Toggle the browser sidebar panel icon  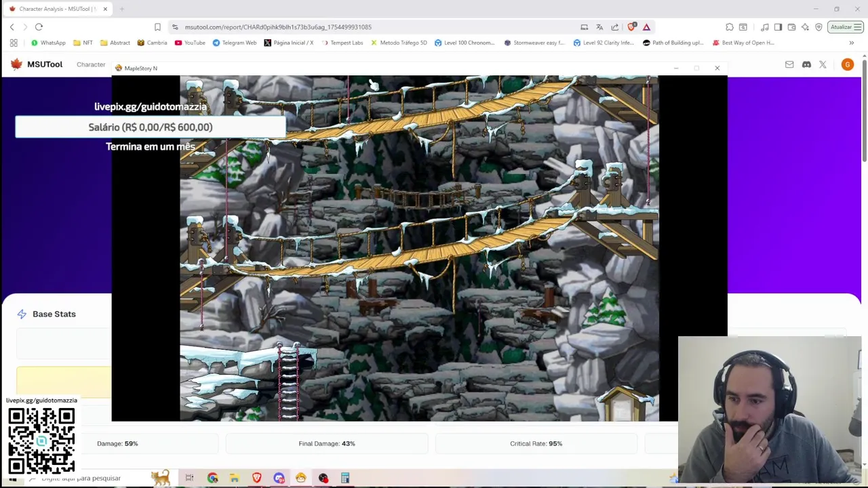tap(778, 27)
